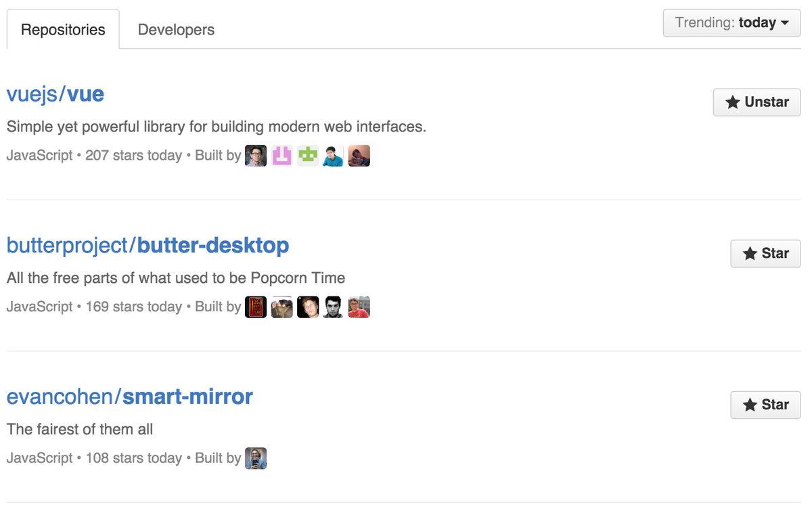This screenshot has height=515, width=812.
Task: Open the green identicon avatar on vuejs/vue
Action: (x=308, y=156)
